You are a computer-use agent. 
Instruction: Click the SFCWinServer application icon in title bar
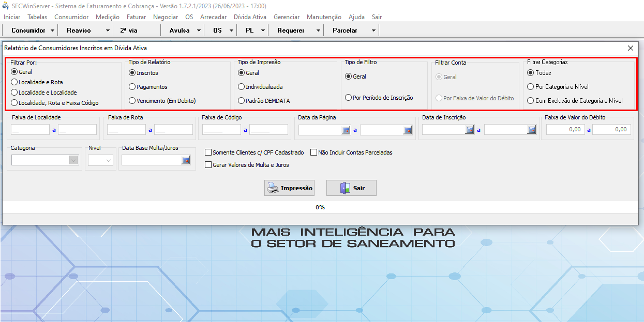coord(6,6)
